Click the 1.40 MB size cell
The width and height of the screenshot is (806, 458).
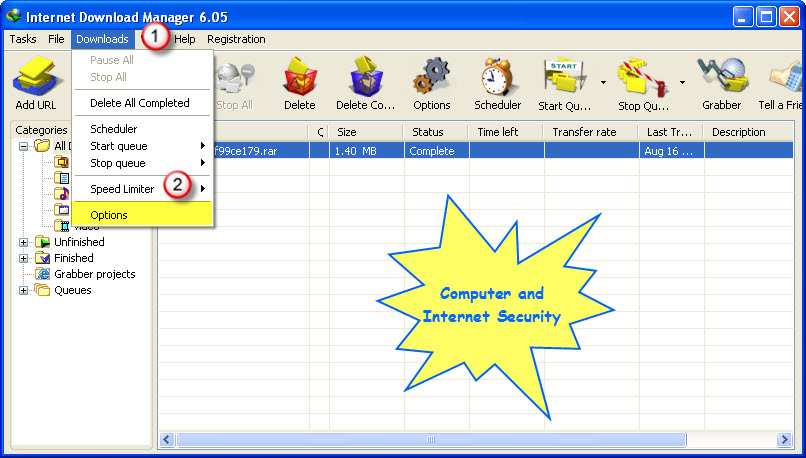(x=367, y=151)
